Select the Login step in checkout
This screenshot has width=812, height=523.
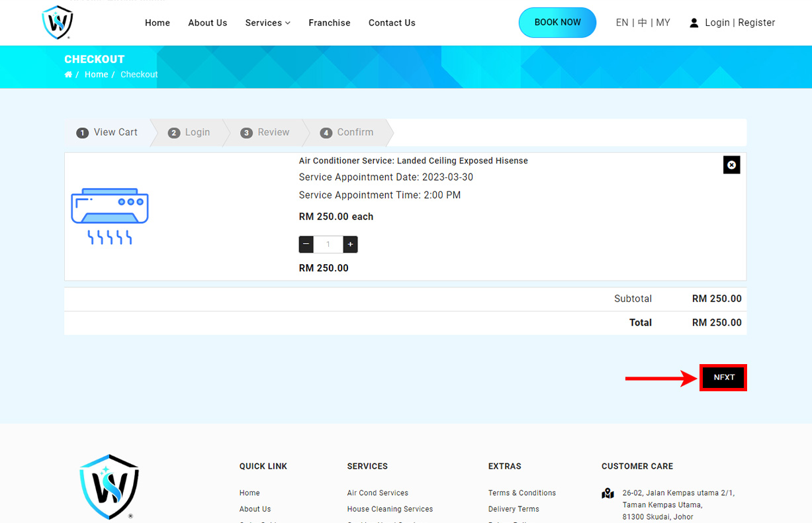click(x=189, y=132)
